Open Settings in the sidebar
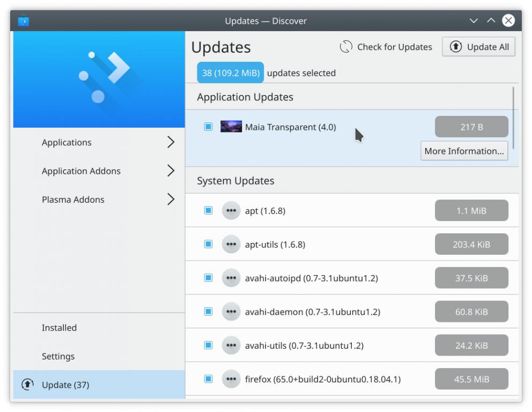The image size is (532, 412). [x=99, y=356]
